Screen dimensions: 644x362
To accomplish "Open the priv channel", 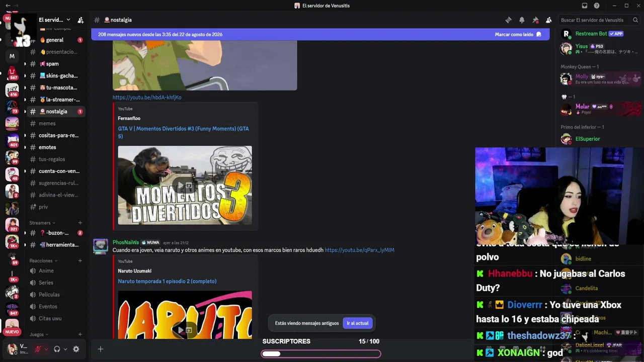I will tap(56, 207).
